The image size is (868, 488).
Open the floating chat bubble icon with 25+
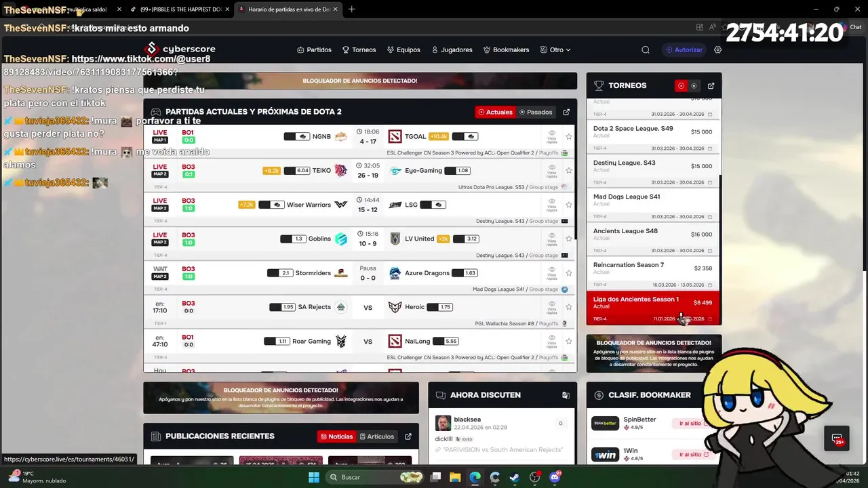pyautogui.click(x=837, y=439)
